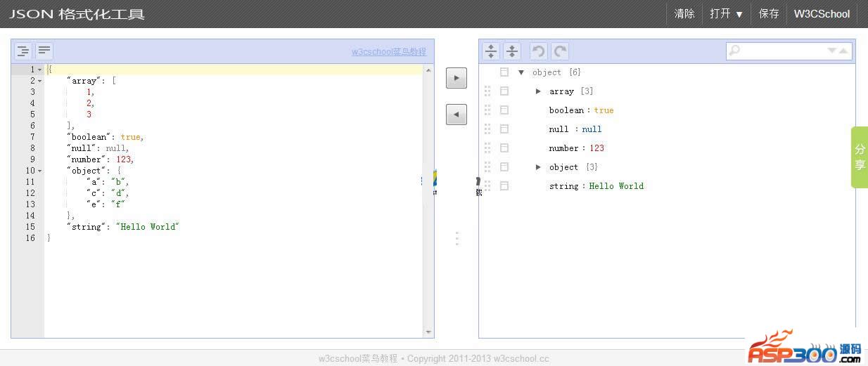Click 清除 in the top menu
Screen dimensions: 868x366
click(x=684, y=14)
